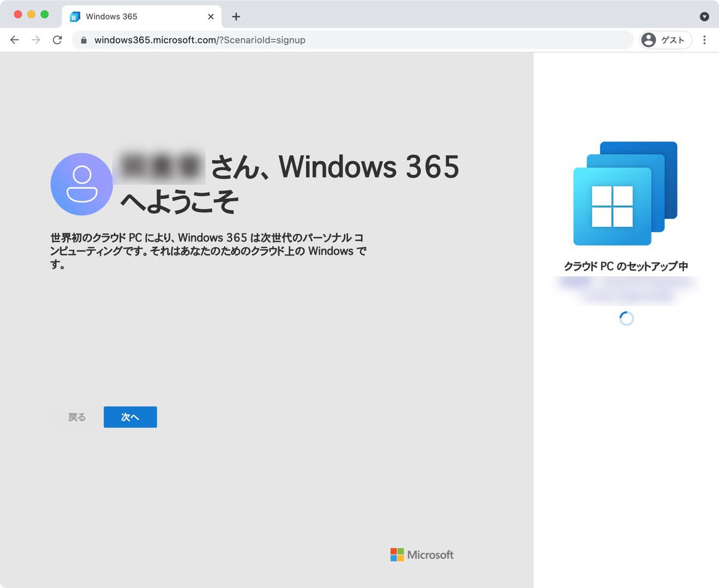Image resolution: width=719 pixels, height=588 pixels.
Task: Click the yellow minimize window button
Action: 31,14
